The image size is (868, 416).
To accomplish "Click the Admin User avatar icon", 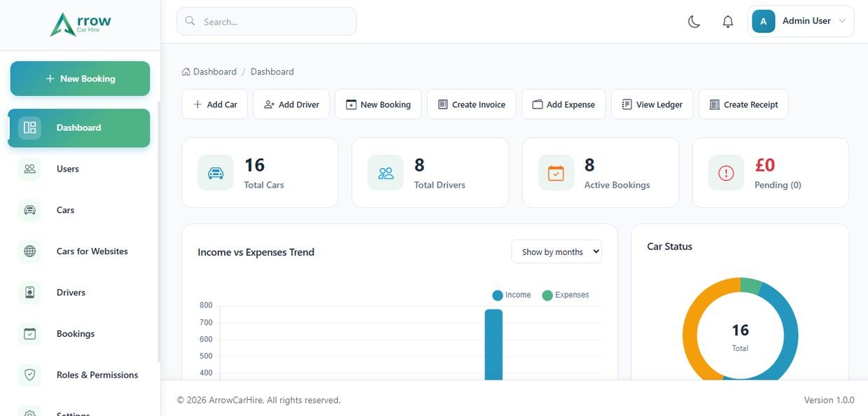I will point(763,21).
